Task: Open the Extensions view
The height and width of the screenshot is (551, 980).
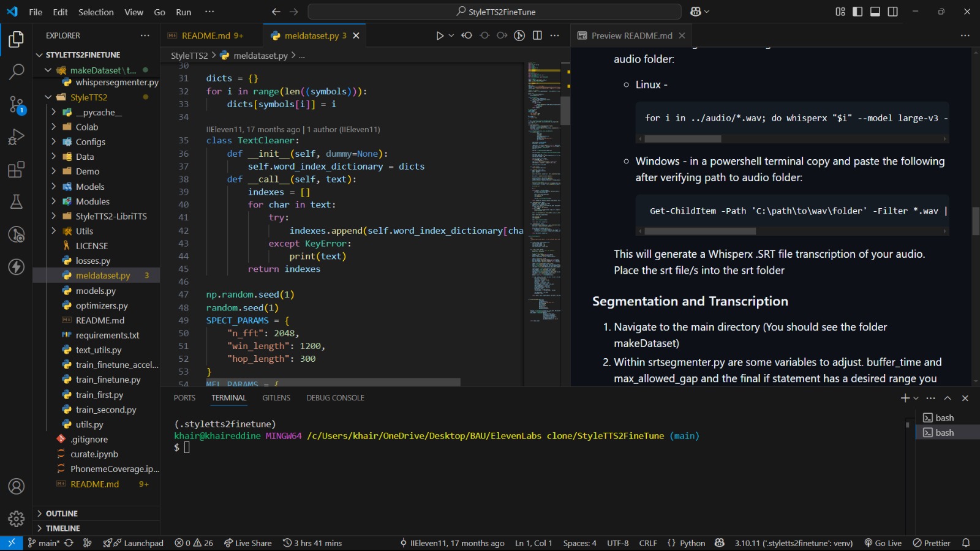Action: coord(17,170)
